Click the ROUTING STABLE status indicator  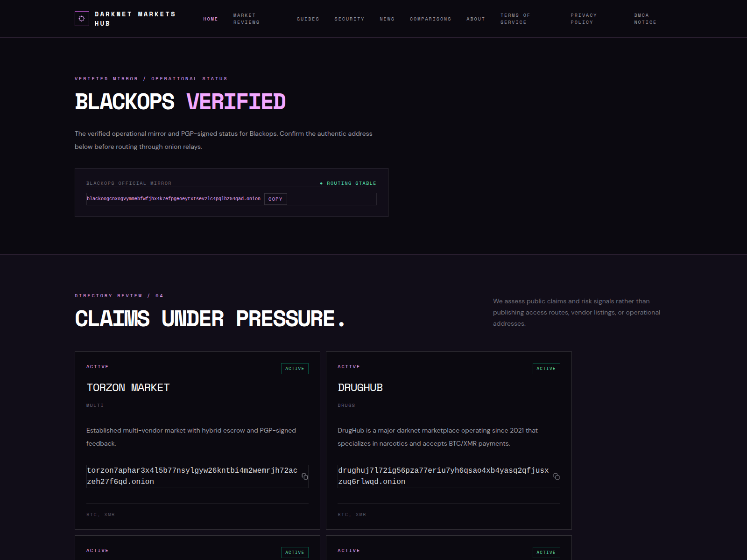pos(348,183)
